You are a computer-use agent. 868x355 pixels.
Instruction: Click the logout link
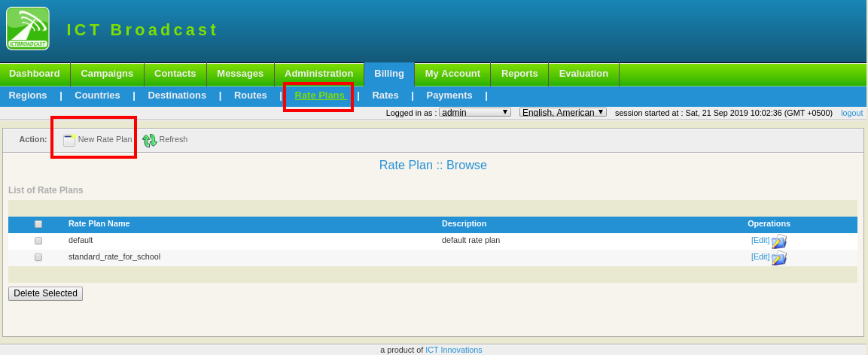tap(852, 113)
